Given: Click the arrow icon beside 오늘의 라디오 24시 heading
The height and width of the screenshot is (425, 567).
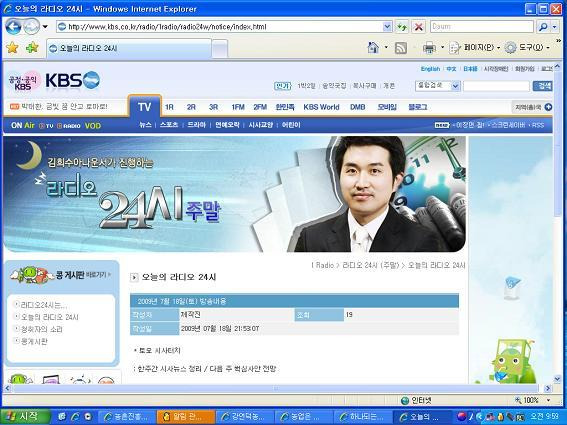Looking at the screenshot, I should tap(134, 277).
